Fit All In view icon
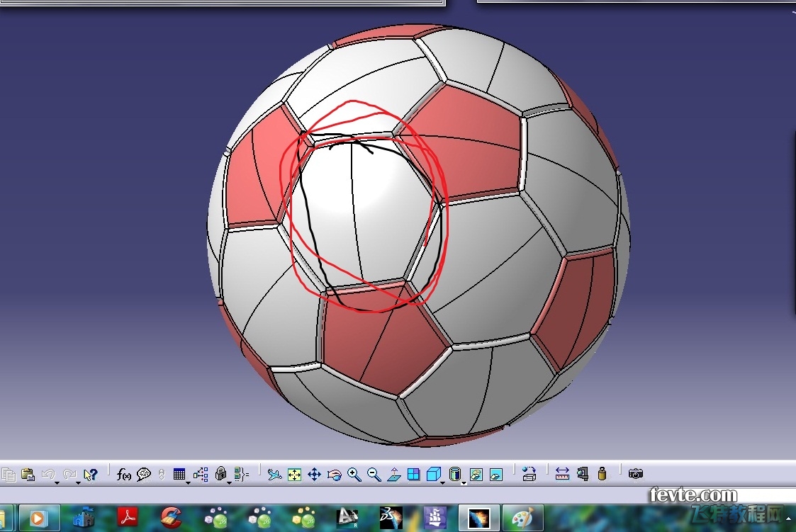Viewport: 796px width, 532px height. click(x=294, y=475)
